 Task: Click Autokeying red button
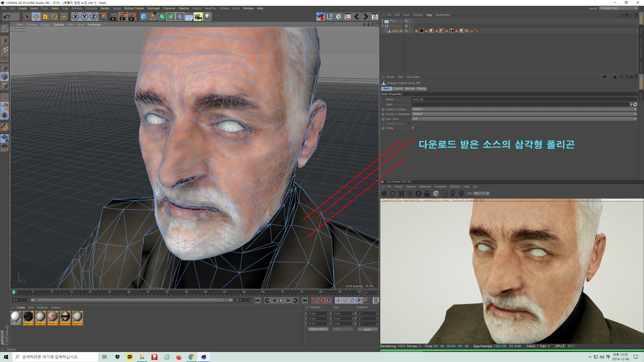coord(321,300)
